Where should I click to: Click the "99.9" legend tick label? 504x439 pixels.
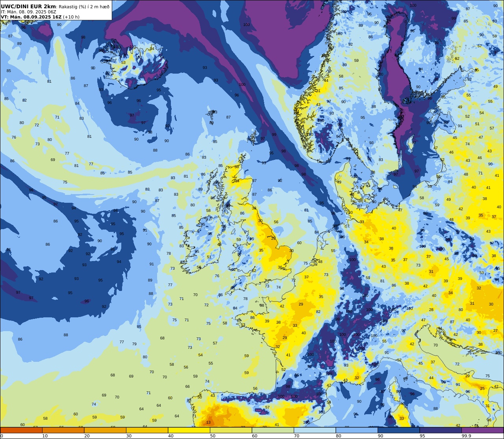[466, 436]
